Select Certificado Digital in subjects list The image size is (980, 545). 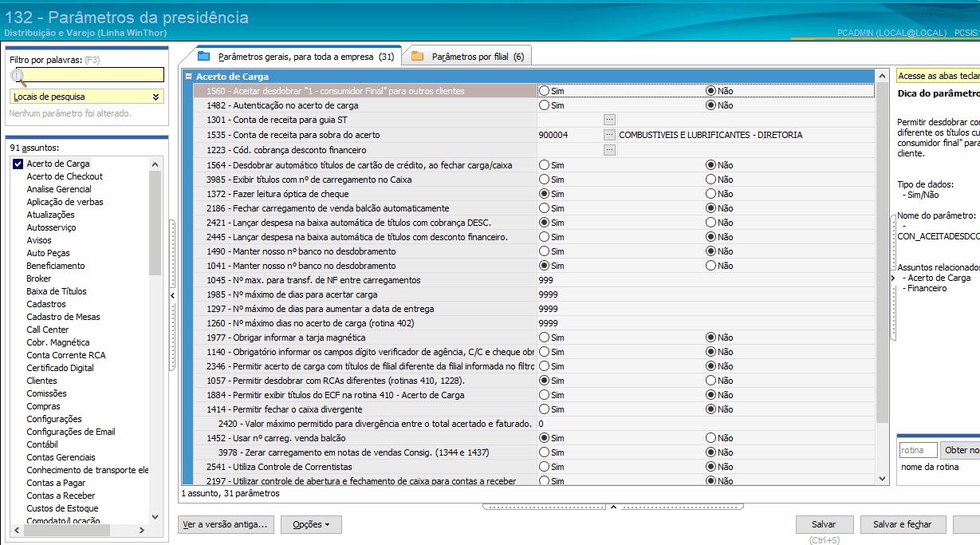click(60, 368)
